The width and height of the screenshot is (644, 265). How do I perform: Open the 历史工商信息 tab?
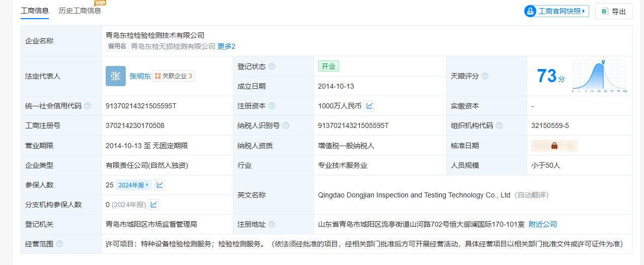[79, 11]
